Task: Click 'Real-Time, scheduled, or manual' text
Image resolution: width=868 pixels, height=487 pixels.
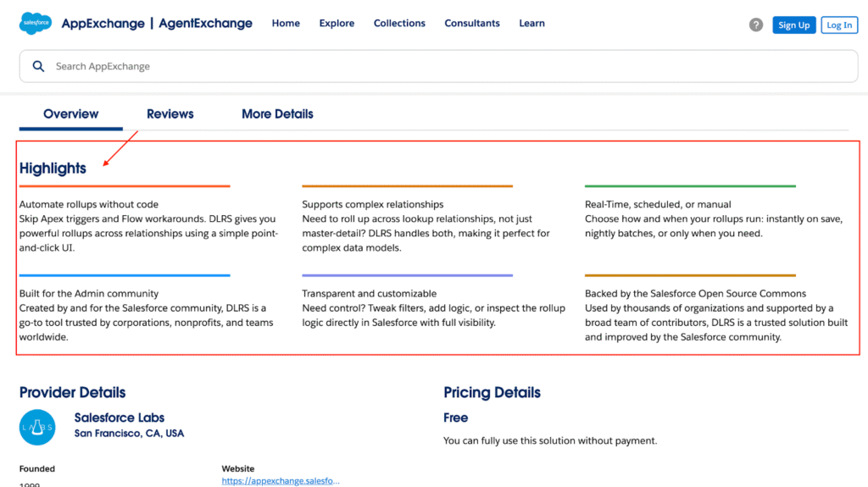Action: [658, 204]
